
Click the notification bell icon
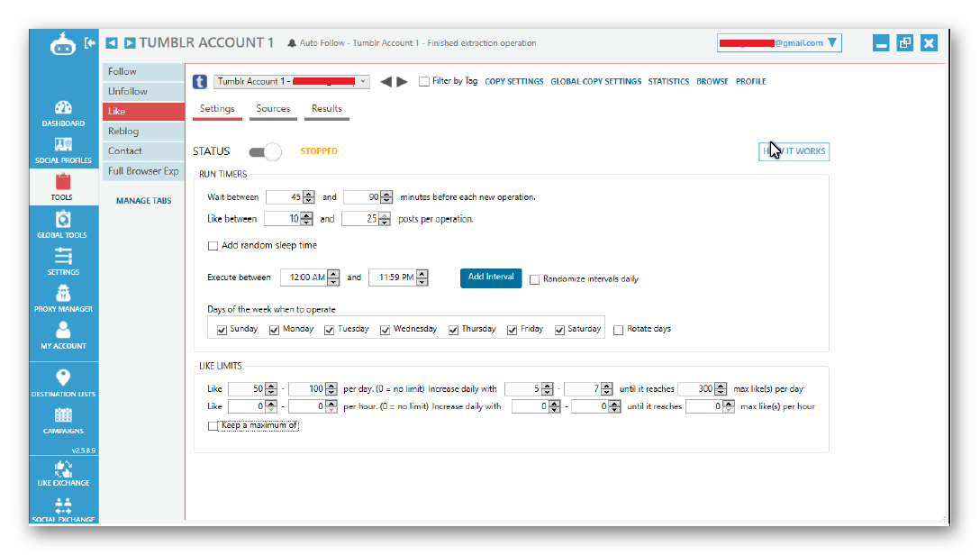point(292,43)
